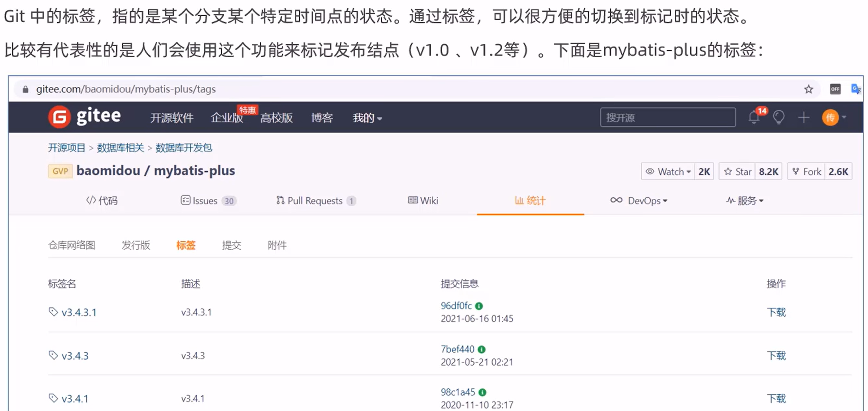The image size is (868, 411).
Task: Click tag icon beside v3.4.3
Action: coord(53,355)
